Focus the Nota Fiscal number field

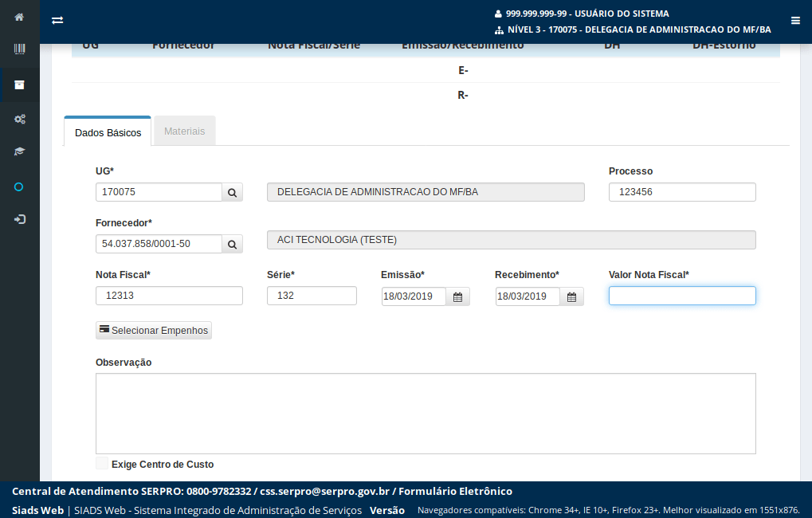pyautogui.click(x=170, y=296)
